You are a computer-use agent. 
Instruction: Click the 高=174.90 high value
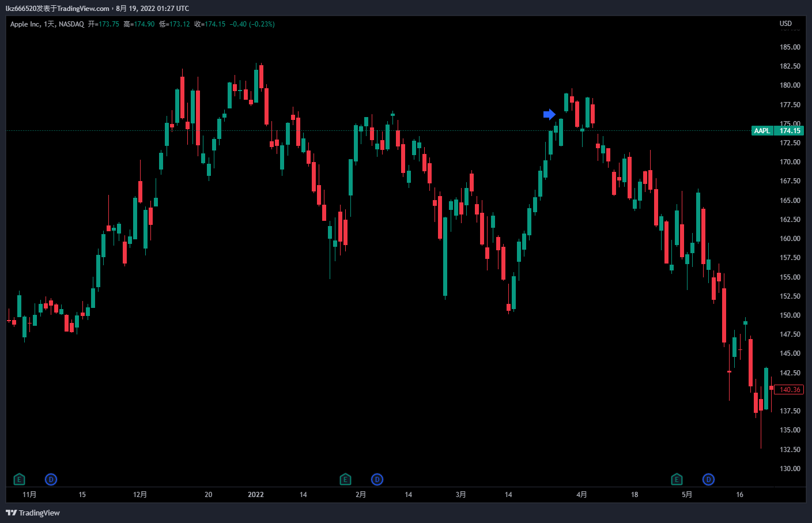[x=139, y=24]
